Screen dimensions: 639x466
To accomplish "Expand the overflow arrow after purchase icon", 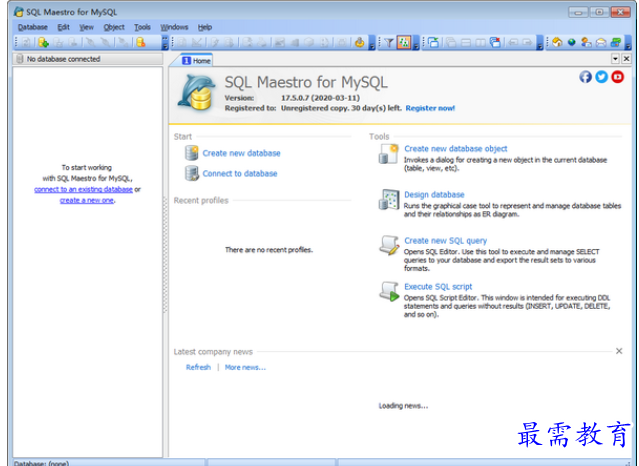I will pyautogui.click(x=628, y=42).
